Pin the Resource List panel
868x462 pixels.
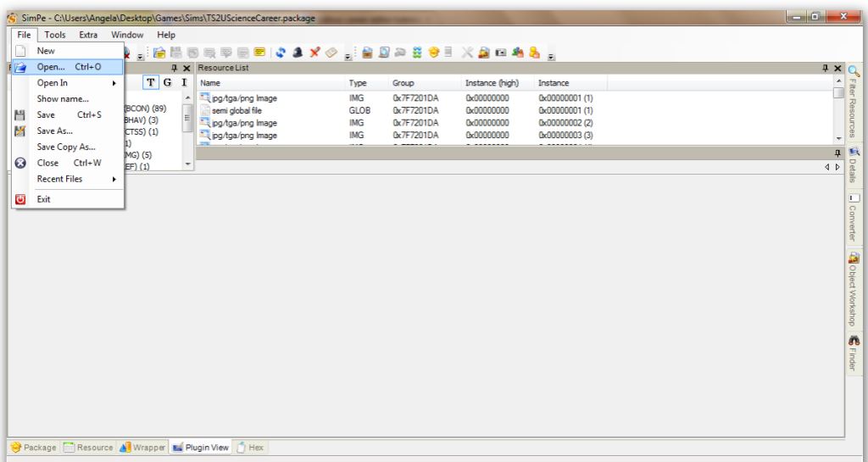coord(825,68)
